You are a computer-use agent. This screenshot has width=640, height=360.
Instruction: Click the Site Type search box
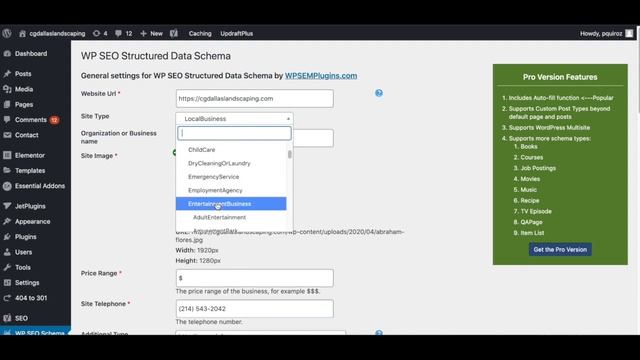point(234,133)
